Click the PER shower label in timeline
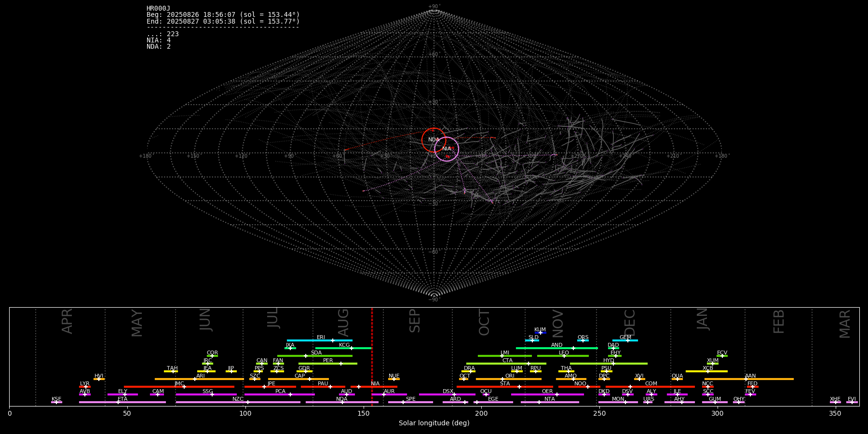Viewport: 868px width, 434px height. (328, 360)
